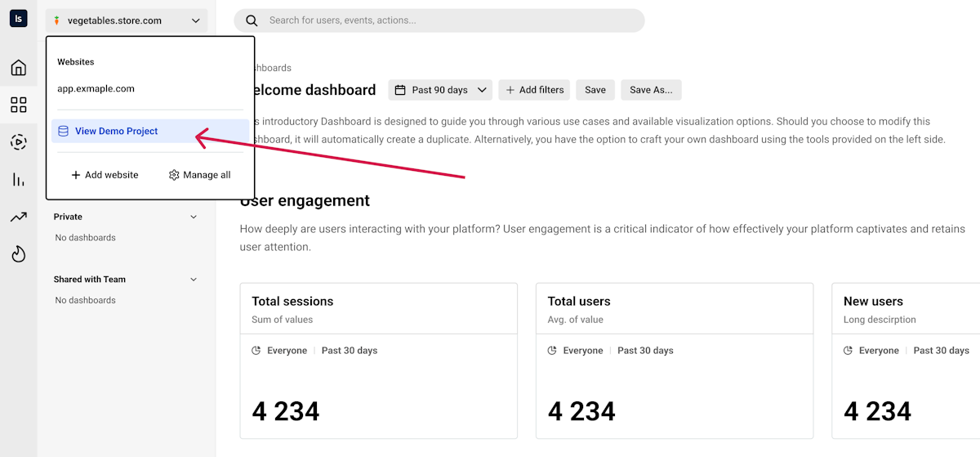Click Past 30 days in New users card

coord(942,351)
